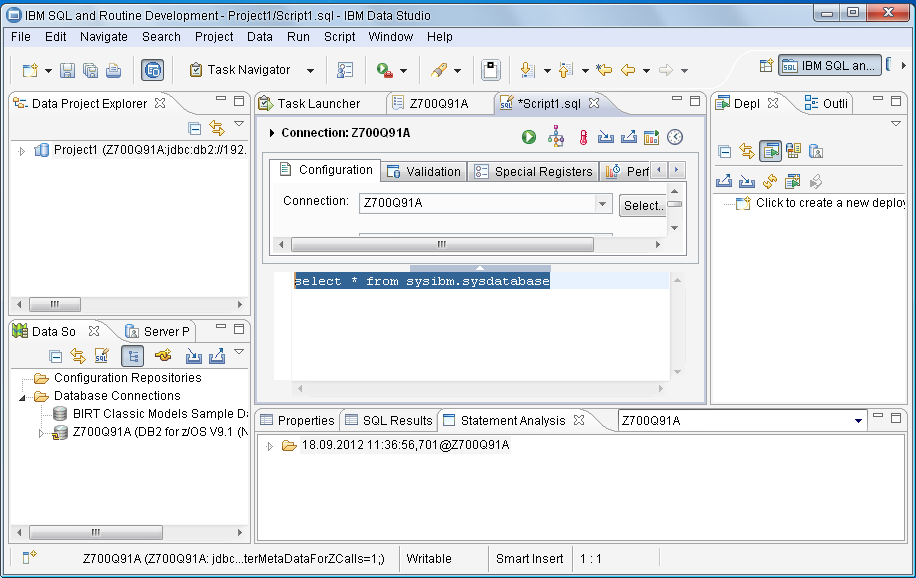Click the Select... connection button
The width and height of the screenshot is (916, 578).
(643, 205)
